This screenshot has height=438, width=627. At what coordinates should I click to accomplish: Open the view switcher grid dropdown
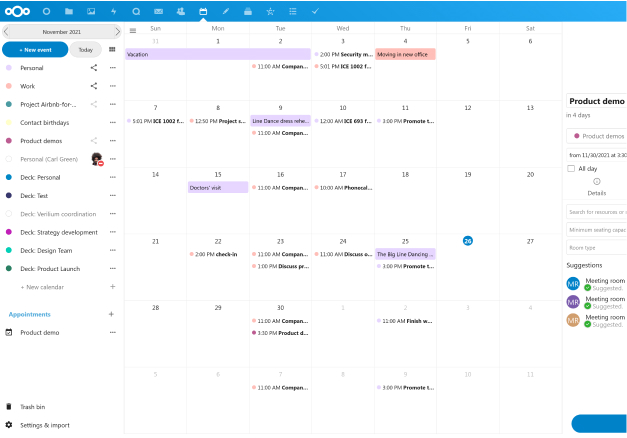coord(112,49)
